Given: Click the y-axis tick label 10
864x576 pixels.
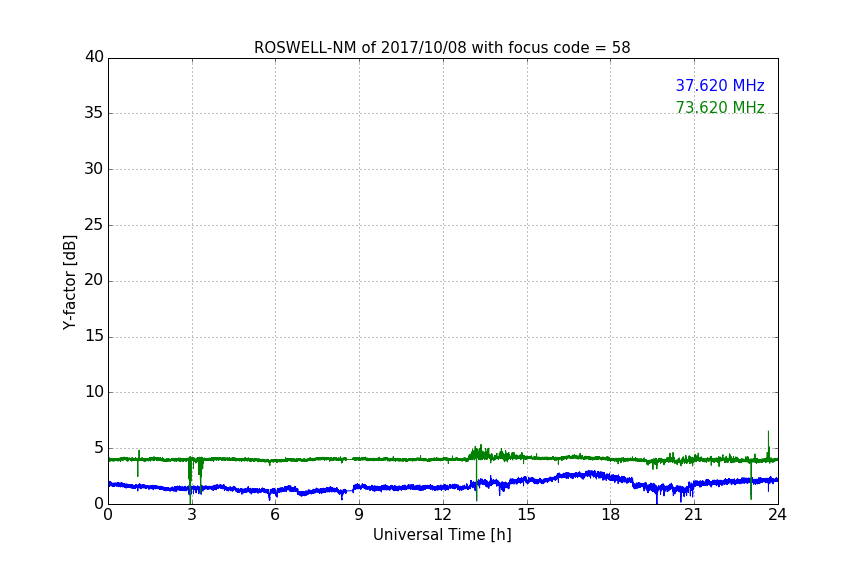Looking at the screenshot, I should (x=94, y=392).
